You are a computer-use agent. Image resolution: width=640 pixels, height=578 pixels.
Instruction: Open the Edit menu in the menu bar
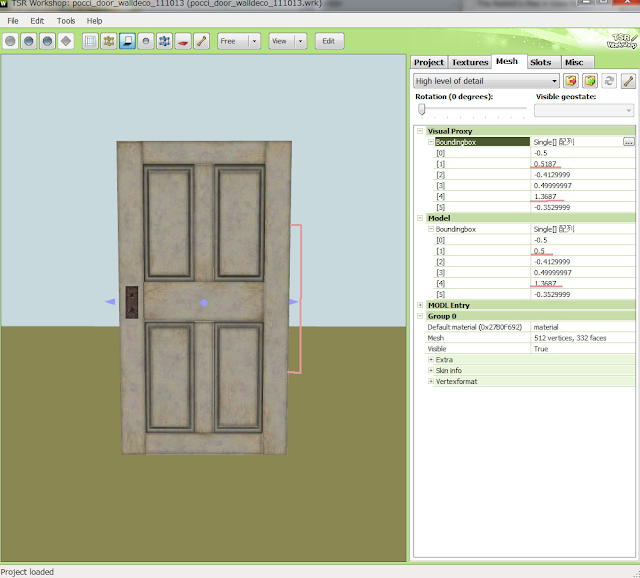coord(37,21)
